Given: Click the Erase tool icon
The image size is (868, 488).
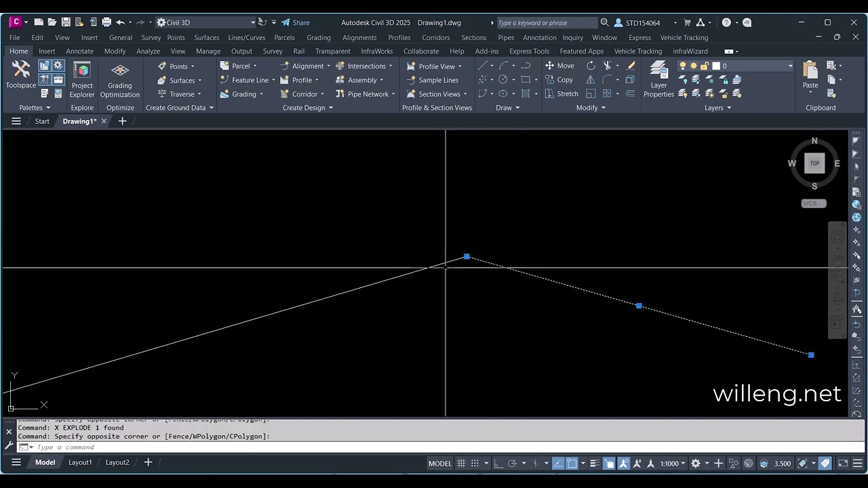Looking at the screenshot, I should (x=631, y=66).
